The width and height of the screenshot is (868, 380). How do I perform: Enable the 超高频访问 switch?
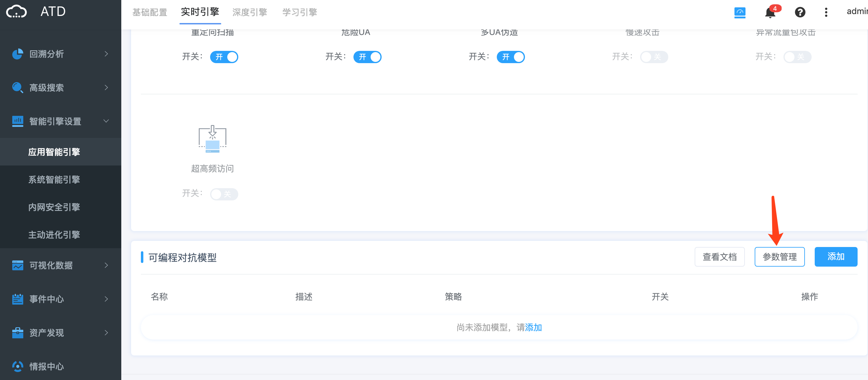point(224,194)
